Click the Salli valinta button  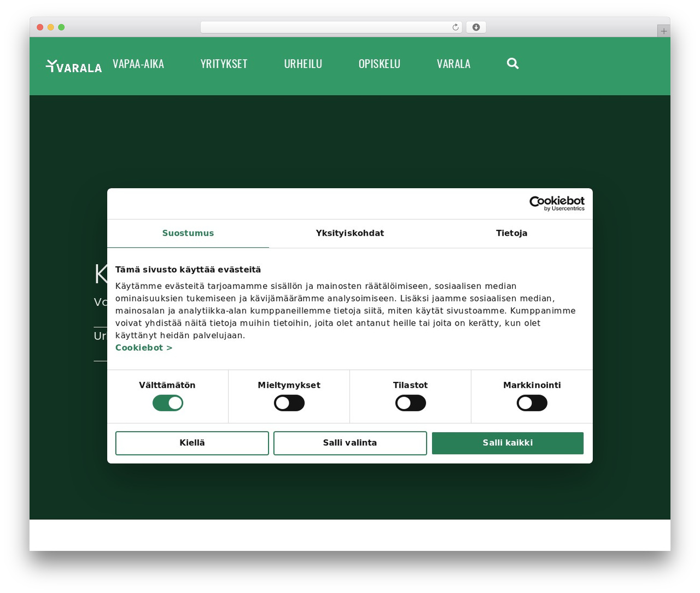[350, 443]
